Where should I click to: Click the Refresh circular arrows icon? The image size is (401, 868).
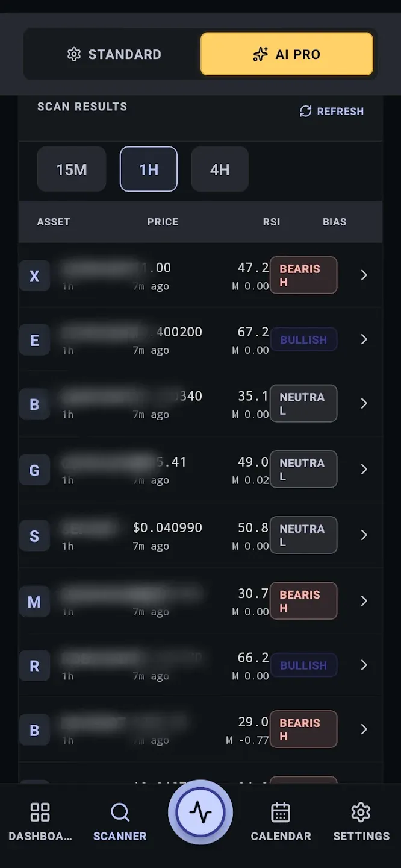pyautogui.click(x=306, y=111)
